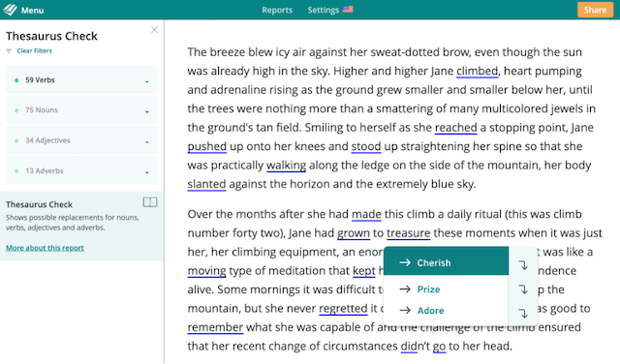Screen dimensions: 620x364
Task: Click the orange Share button
Action: (595, 10)
